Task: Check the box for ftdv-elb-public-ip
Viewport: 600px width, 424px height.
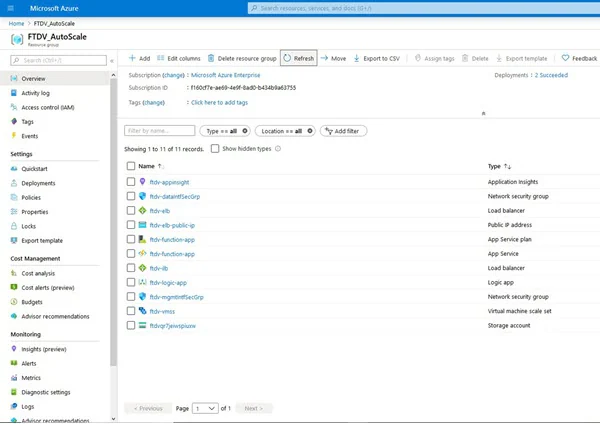Action: 131,225
